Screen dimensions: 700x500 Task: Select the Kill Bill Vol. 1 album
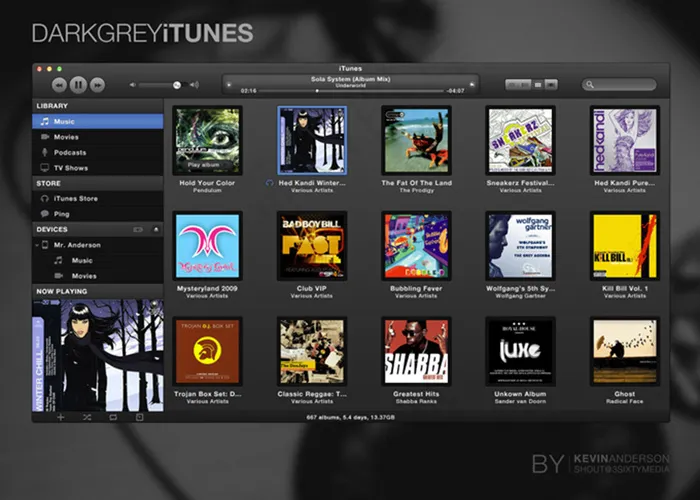click(625, 246)
